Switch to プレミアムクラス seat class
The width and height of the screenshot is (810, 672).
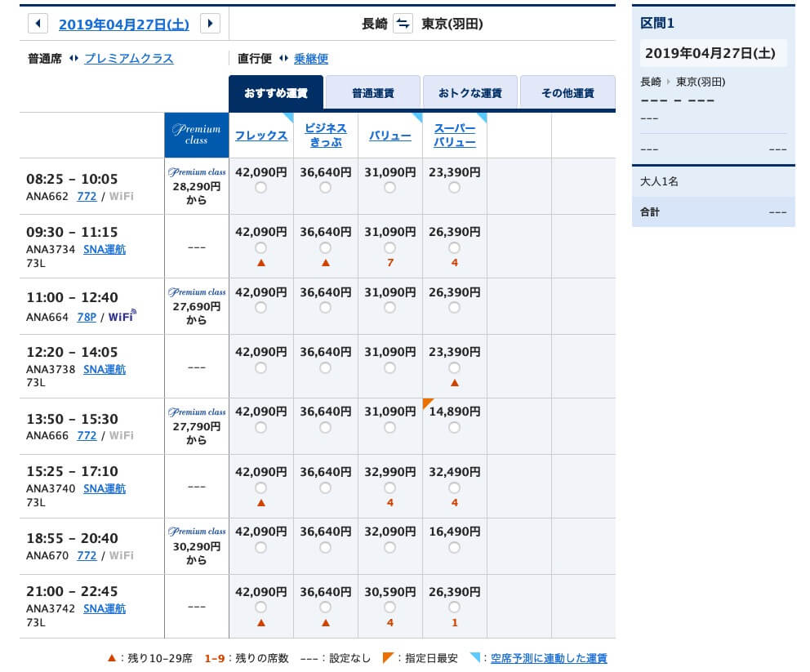pyautogui.click(x=129, y=58)
